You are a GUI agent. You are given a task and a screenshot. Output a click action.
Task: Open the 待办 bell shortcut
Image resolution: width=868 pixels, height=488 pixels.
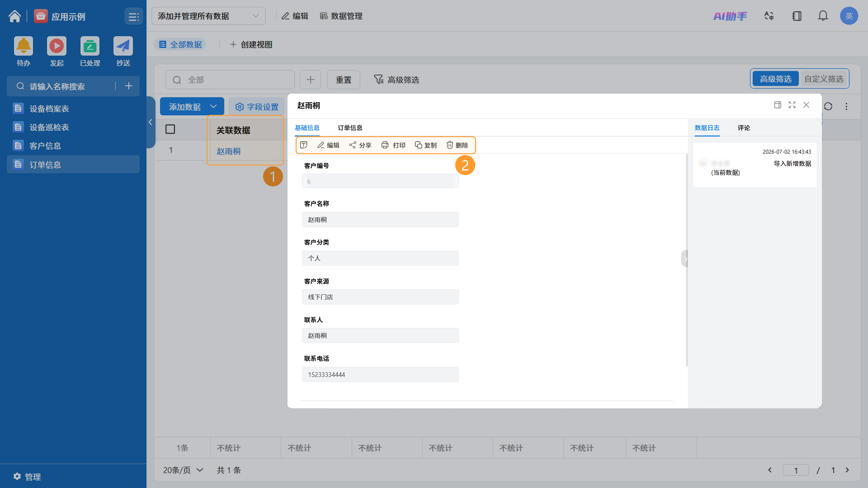click(x=23, y=45)
